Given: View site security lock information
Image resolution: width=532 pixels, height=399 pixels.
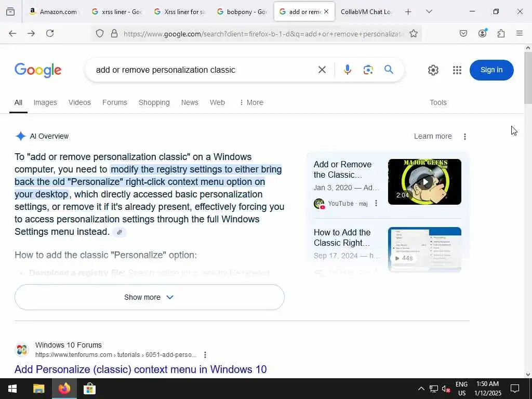Looking at the screenshot, I should point(114,33).
